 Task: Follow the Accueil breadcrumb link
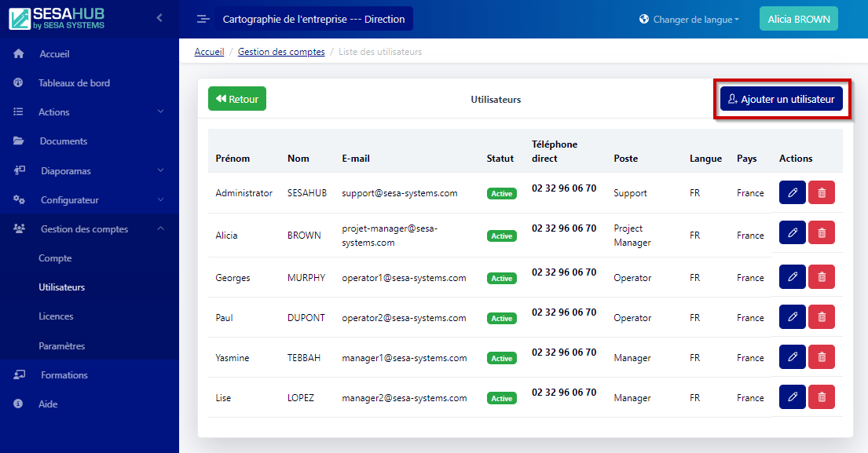click(209, 52)
